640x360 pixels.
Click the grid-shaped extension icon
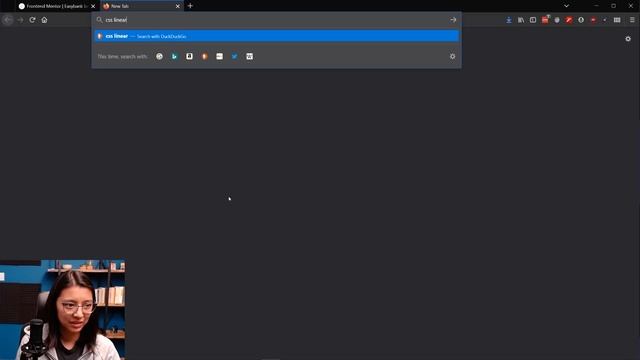coord(617,20)
